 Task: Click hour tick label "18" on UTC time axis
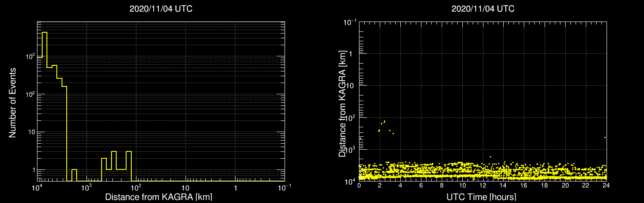point(544,186)
